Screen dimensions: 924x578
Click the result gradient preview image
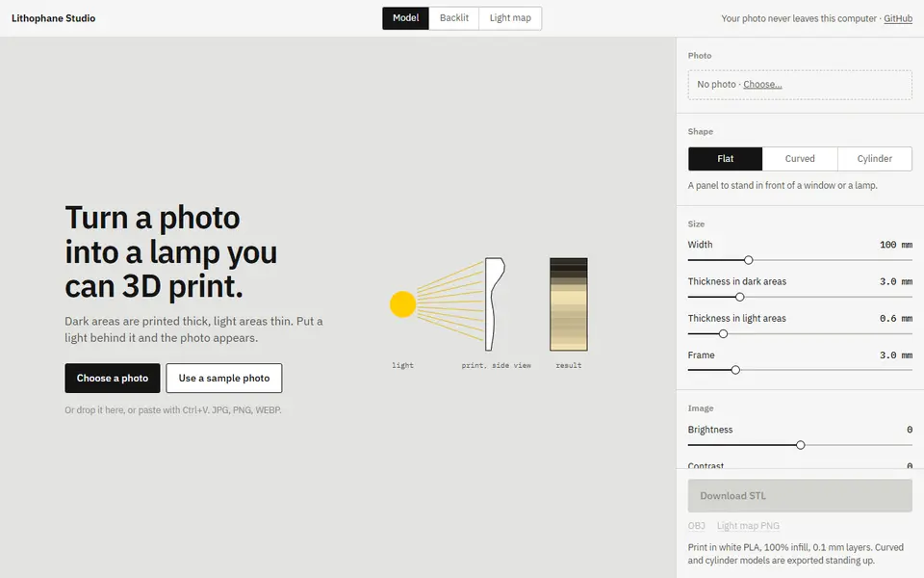click(569, 304)
